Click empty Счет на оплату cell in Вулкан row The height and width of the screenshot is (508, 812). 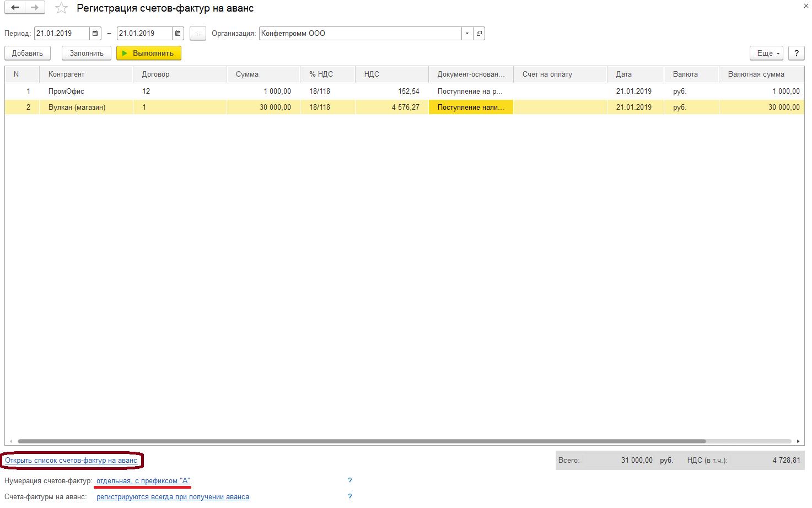pos(560,107)
